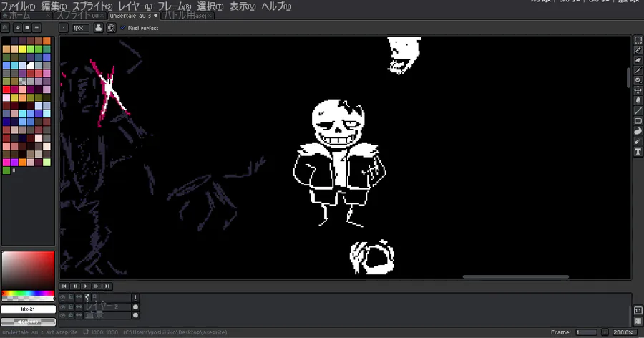Select the Pencil tool
The height and width of the screenshot is (338, 644).
click(638, 50)
